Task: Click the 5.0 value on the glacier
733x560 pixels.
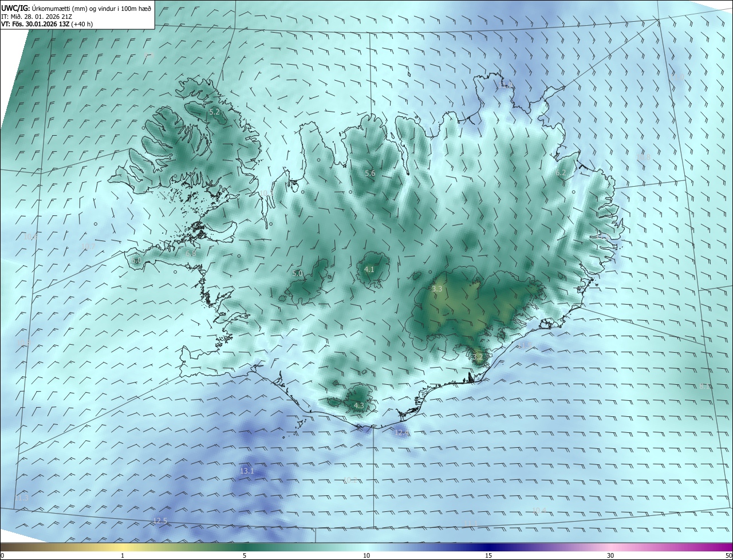Action: pos(297,274)
